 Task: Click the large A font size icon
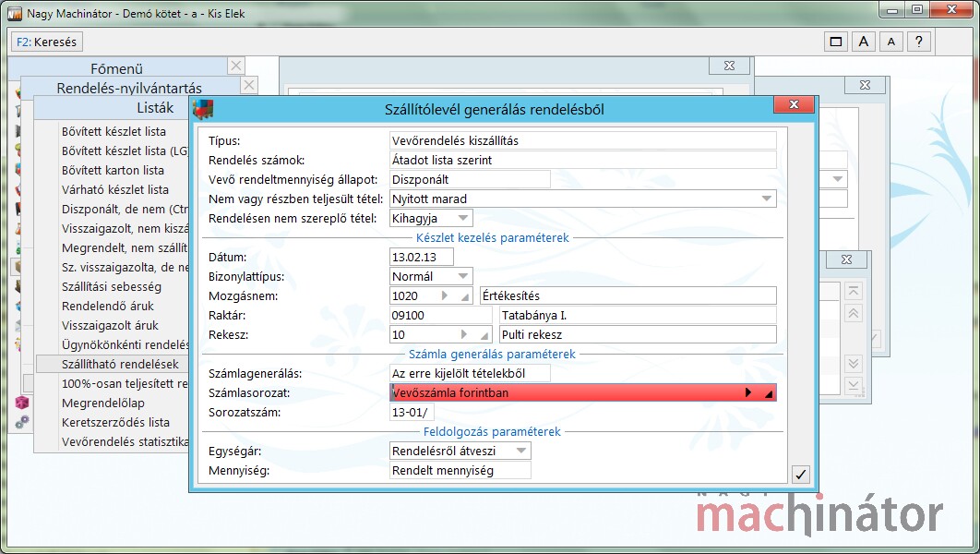pyautogui.click(x=863, y=42)
